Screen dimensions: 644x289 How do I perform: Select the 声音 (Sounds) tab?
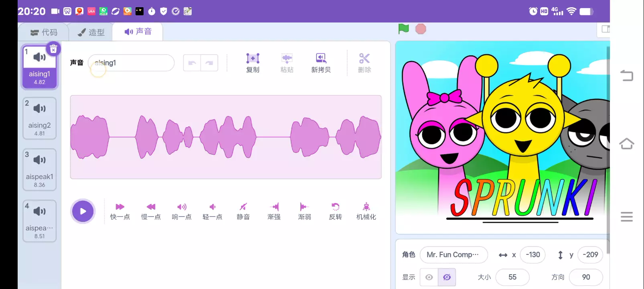138,31
